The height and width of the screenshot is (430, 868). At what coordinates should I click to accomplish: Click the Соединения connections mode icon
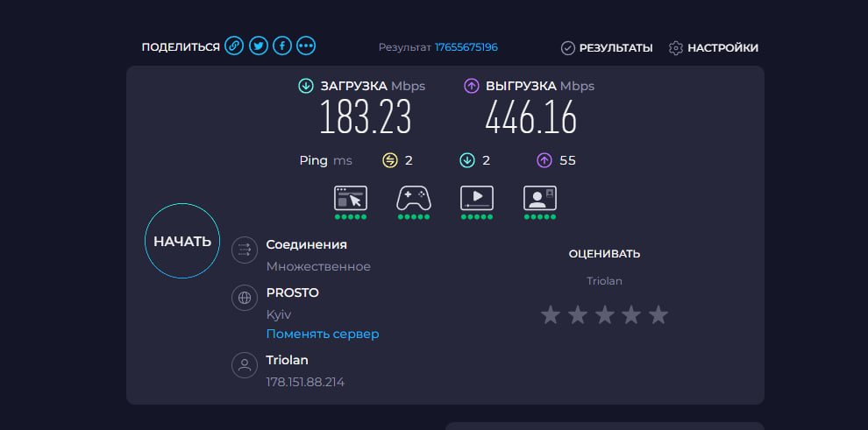244,250
